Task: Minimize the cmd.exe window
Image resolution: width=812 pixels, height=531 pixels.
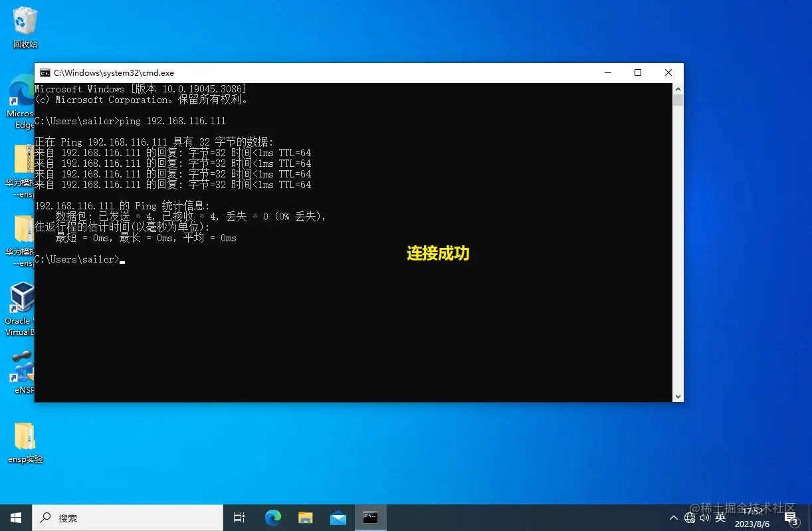Action: (x=607, y=72)
